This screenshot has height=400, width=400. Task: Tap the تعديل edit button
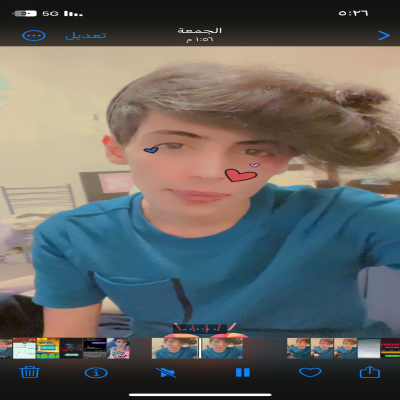(86, 35)
